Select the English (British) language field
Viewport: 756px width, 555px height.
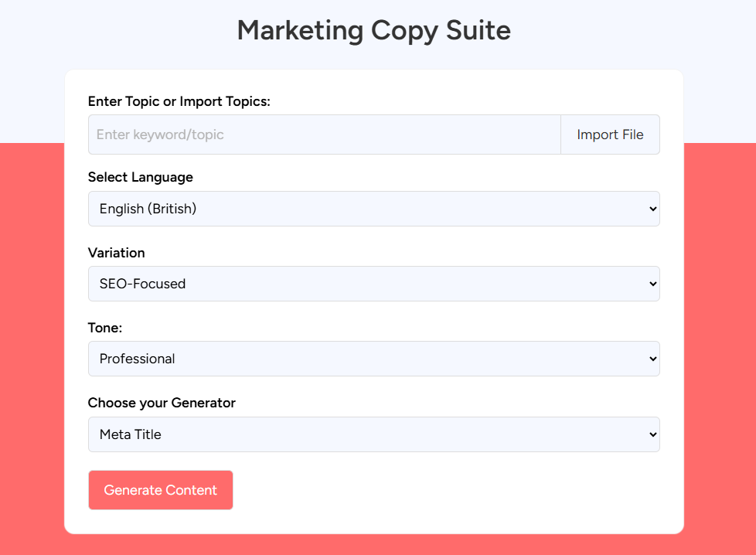click(x=373, y=209)
